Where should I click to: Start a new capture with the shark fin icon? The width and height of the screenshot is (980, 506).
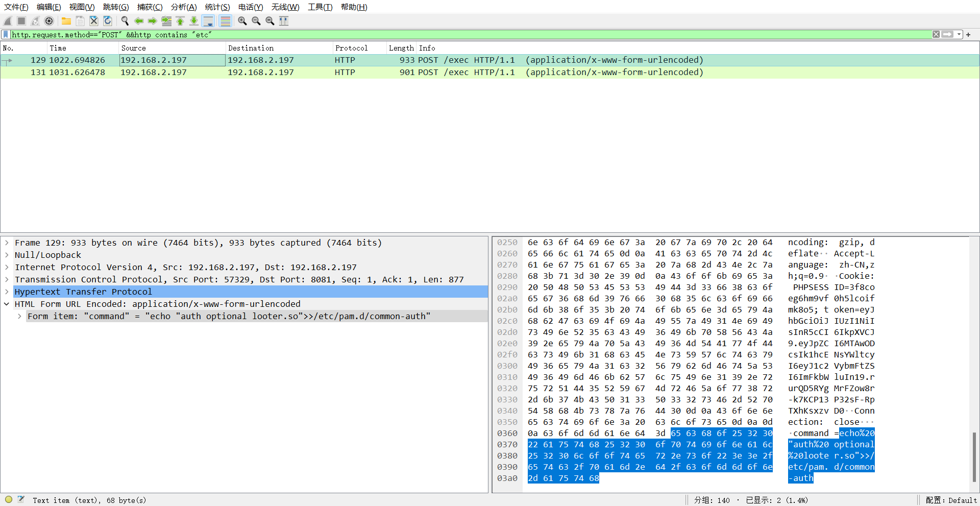pyautogui.click(x=7, y=21)
